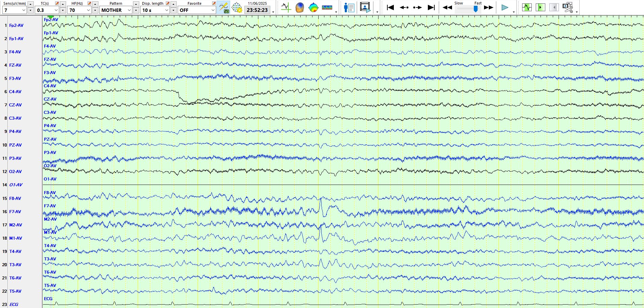The width and height of the screenshot is (644, 308).
Task: Open the color spectrogram display
Action: tap(327, 7)
